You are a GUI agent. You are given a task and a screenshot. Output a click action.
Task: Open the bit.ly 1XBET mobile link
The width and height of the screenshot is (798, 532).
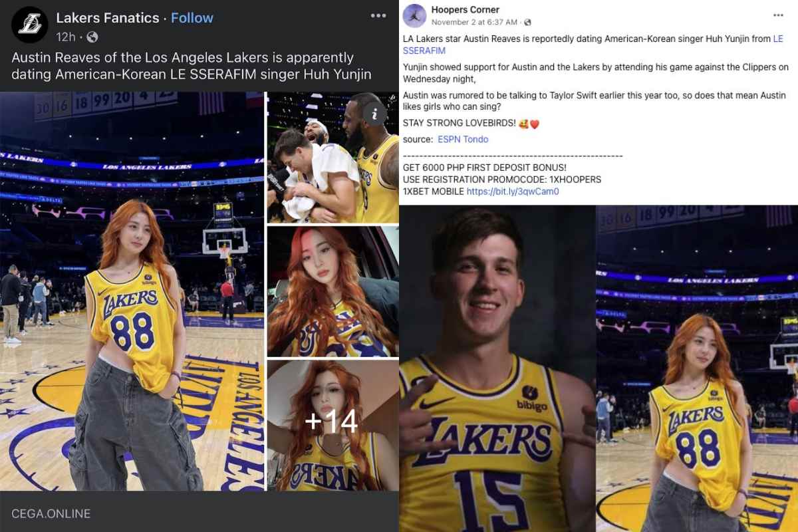tap(513, 192)
